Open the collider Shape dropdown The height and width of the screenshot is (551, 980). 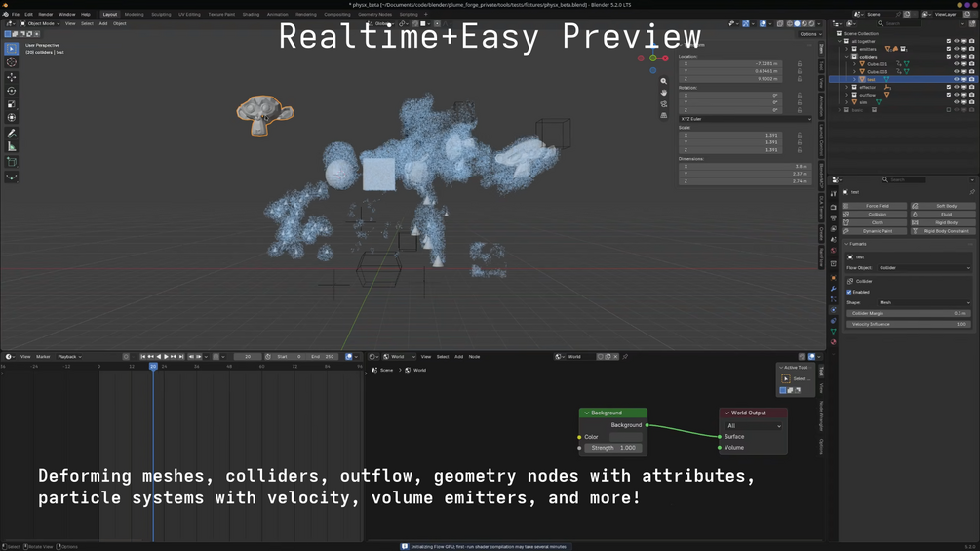pos(924,302)
